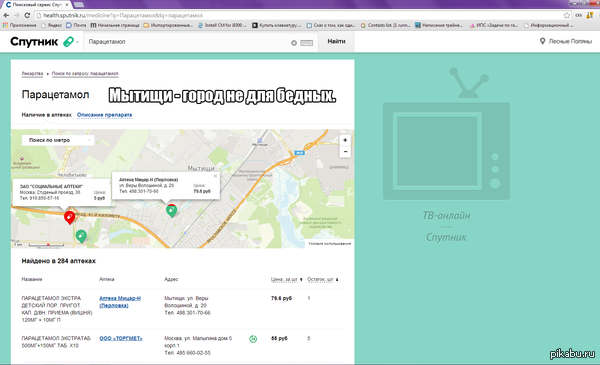Click the Найти search button
Screen dimensions: 600x365
point(336,41)
